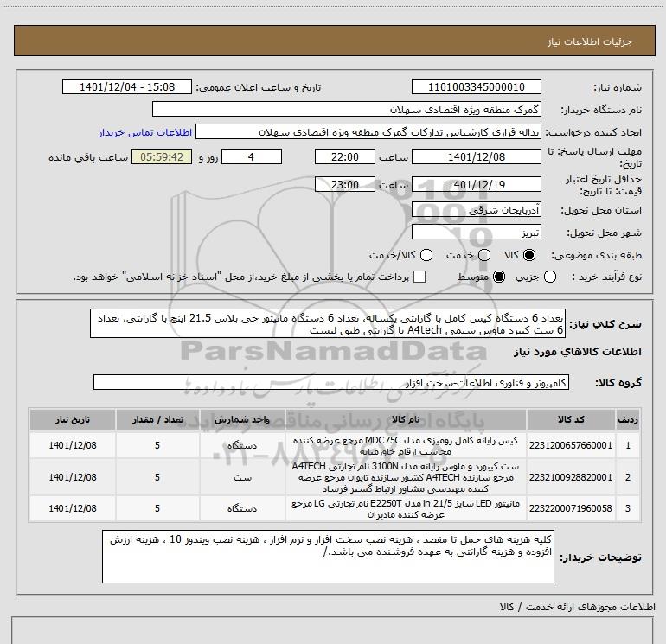Choose the جزیی purchase type radio

pyautogui.click(x=550, y=277)
